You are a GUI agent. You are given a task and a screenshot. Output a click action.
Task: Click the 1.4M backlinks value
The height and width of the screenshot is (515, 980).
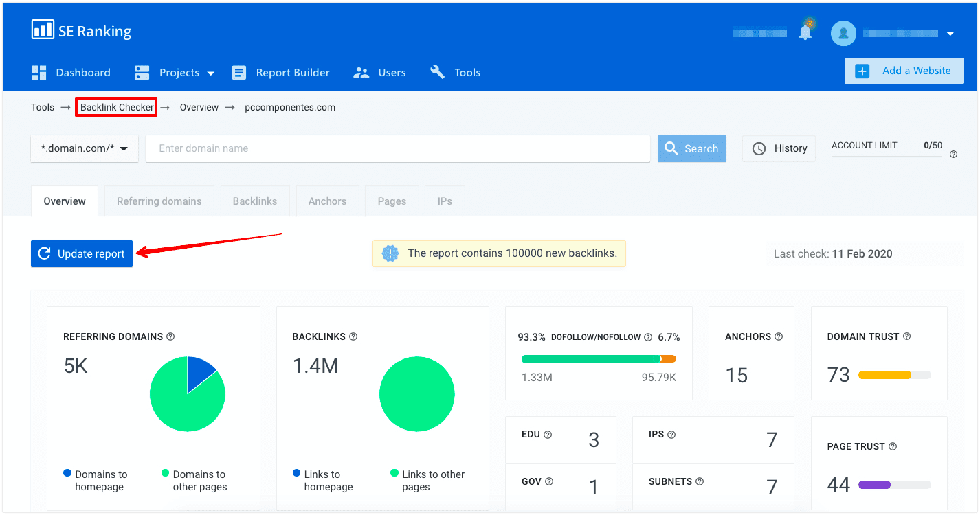[315, 366]
